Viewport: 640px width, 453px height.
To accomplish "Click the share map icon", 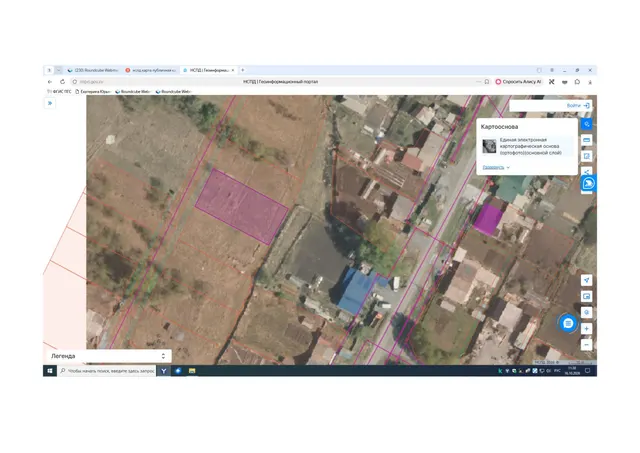I will click(x=587, y=171).
